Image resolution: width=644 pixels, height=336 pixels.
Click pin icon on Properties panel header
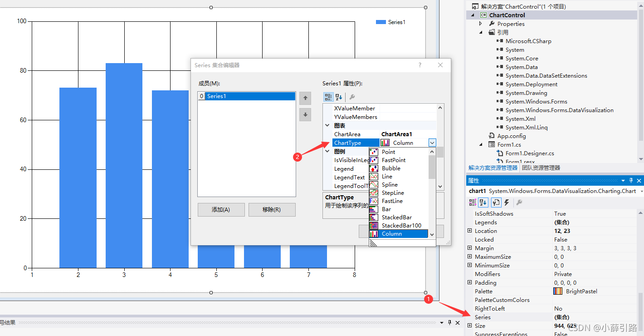(631, 180)
